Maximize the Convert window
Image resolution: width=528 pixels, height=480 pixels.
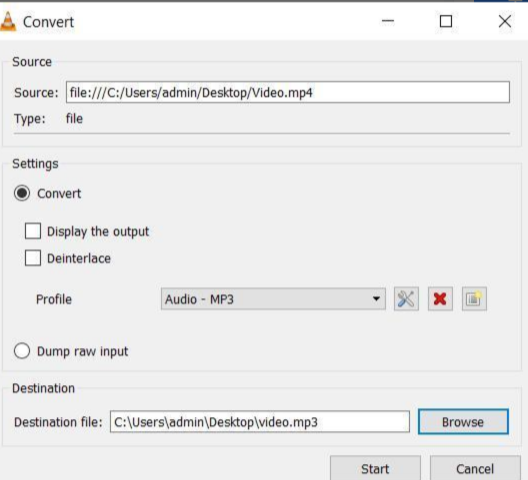[446, 22]
